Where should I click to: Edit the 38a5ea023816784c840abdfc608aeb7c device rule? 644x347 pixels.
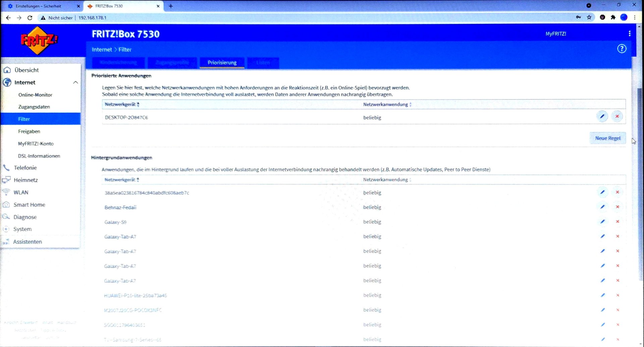pos(602,192)
